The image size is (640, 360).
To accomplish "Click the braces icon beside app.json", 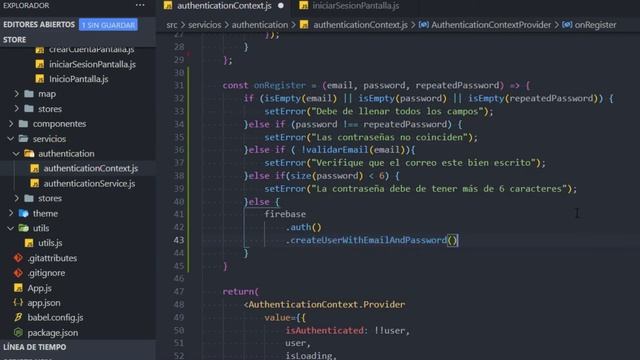I will pyautogui.click(x=18, y=303).
